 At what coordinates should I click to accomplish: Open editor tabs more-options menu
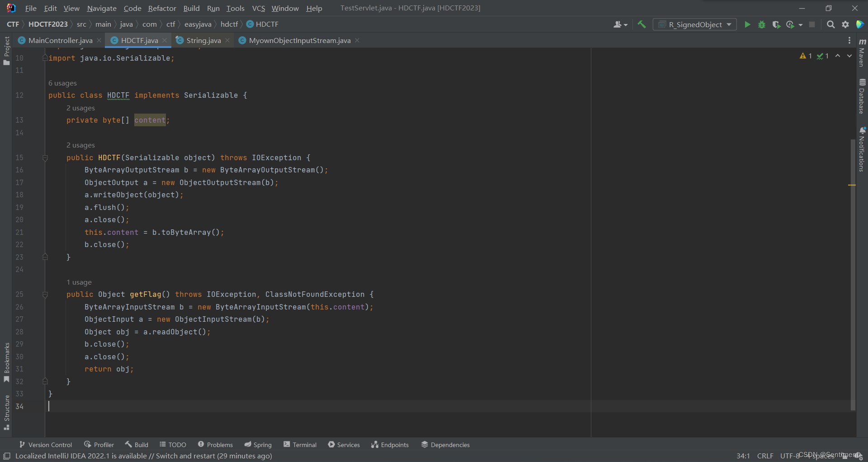849,40
